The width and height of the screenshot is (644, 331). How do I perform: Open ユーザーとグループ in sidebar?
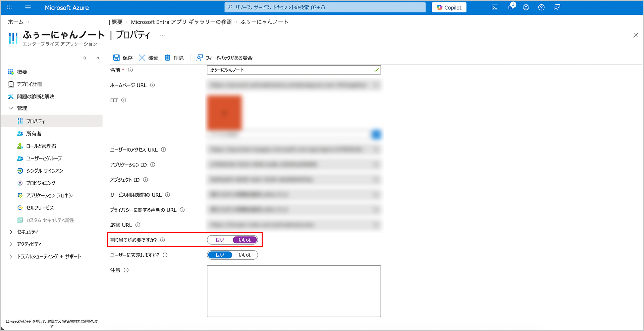coord(44,158)
